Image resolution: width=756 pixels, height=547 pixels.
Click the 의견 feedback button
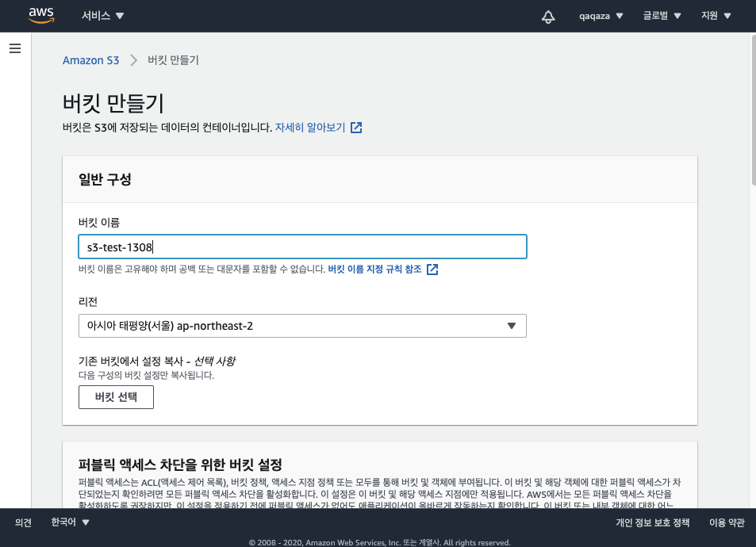tap(23, 522)
